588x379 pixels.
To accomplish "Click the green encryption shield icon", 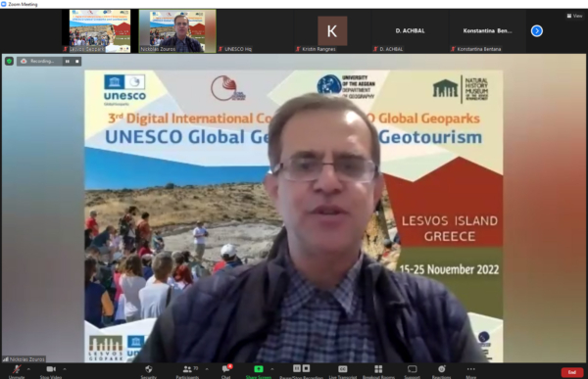I will pyautogui.click(x=9, y=61).
